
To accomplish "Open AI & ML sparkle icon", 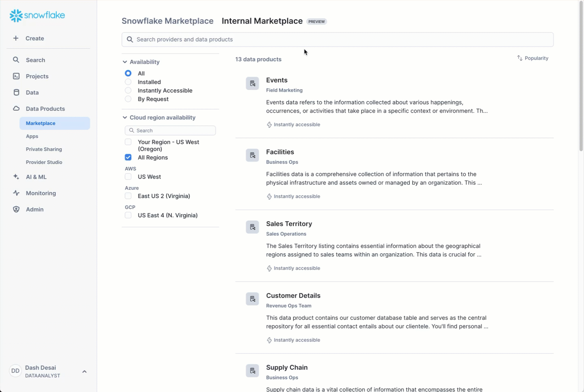I will point(16,177).
